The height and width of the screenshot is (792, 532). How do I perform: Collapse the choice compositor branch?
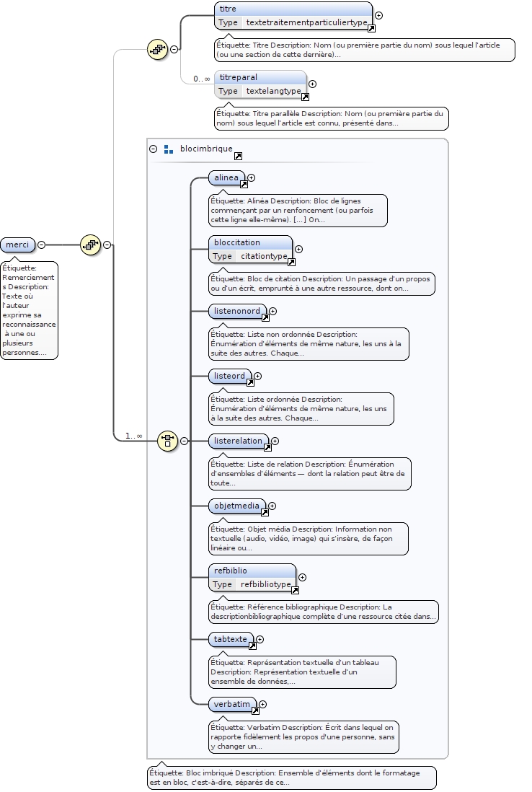coord(184,440)
